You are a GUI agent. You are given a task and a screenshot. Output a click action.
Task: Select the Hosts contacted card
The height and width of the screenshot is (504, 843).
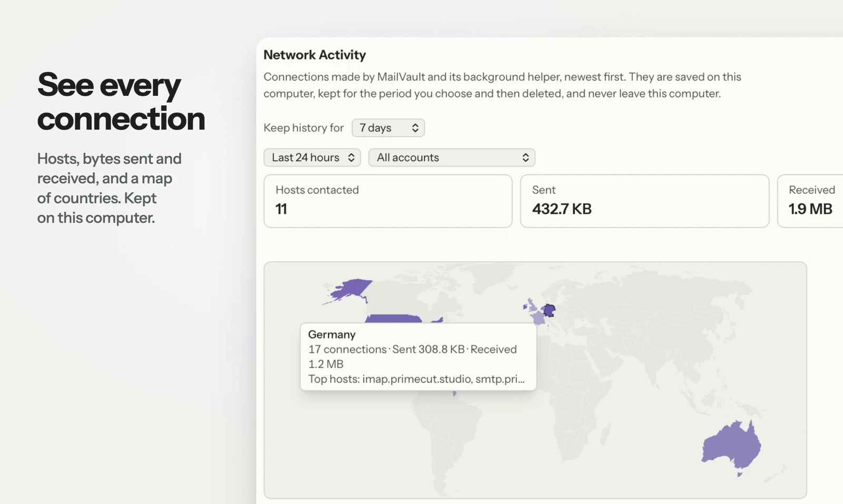click(388, 201)
